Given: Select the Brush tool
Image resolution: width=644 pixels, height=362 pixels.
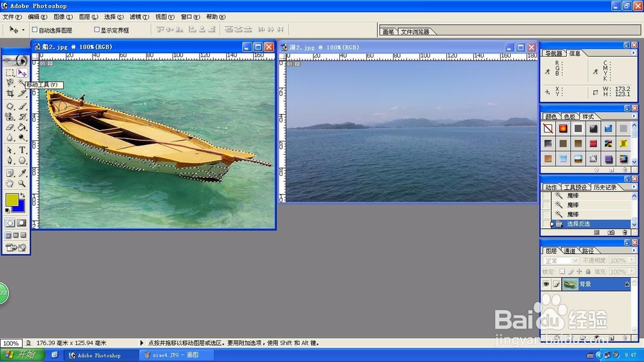Looking at the screenshot, I should click(22, 106).
